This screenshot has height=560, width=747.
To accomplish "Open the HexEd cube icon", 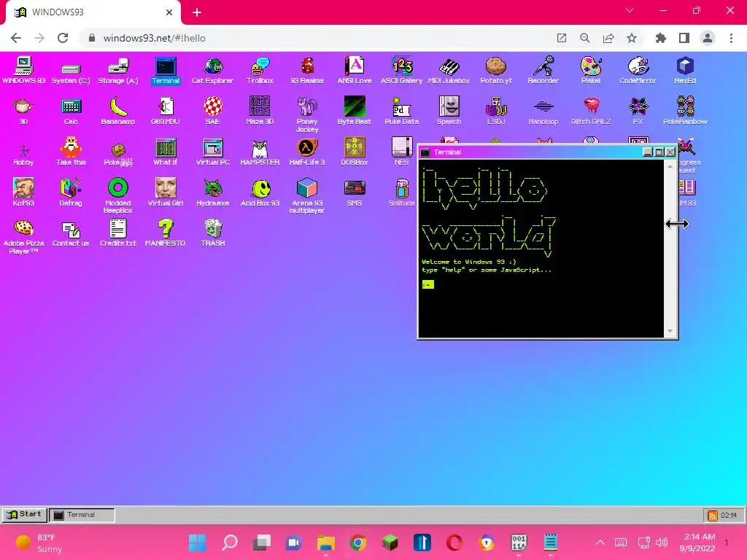I will coord(685,71).
